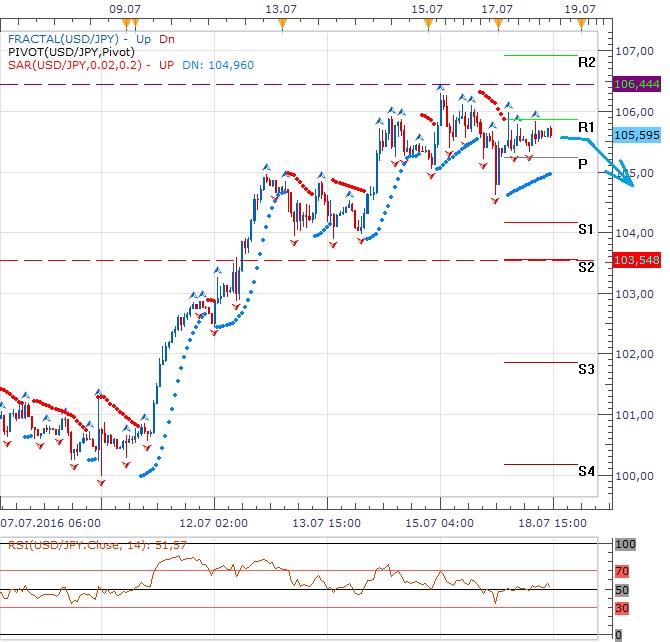
Task: Select the R2 pivot resistance label
Action: tap(587, 62)
